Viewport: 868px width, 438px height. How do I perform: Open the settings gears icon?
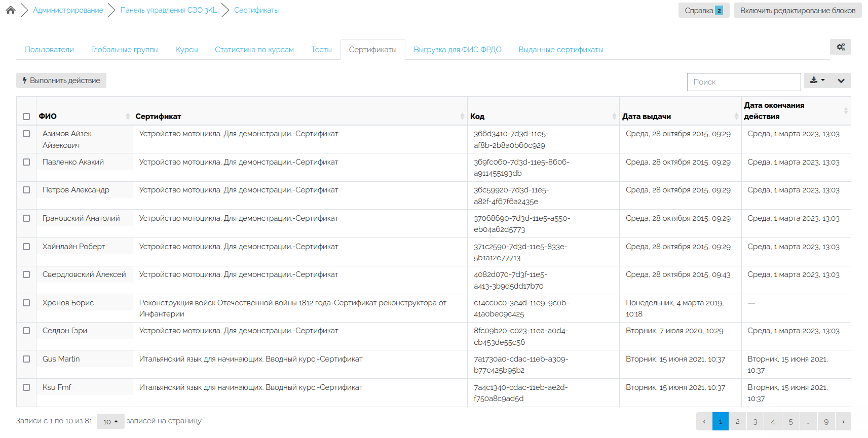[841, 47]
